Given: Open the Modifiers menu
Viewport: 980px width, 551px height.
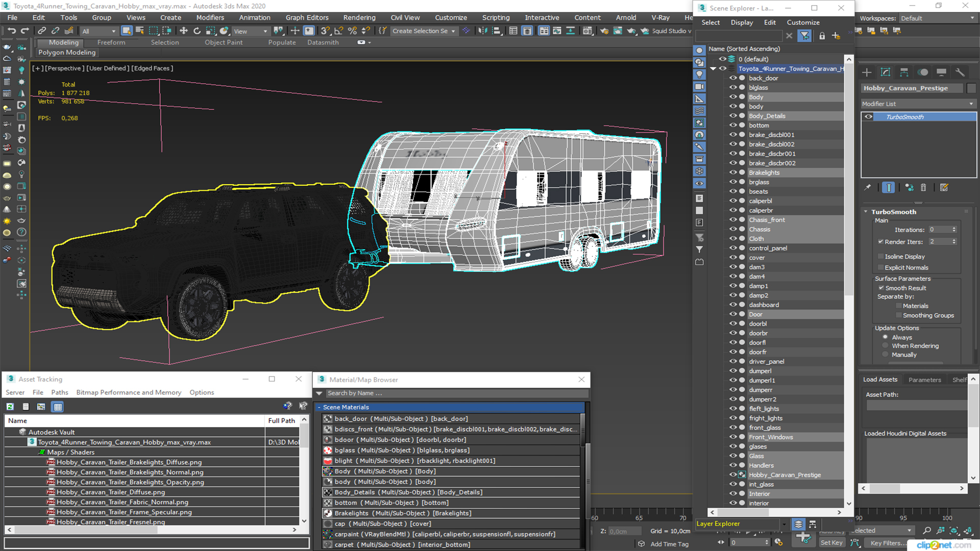Looking at the screenshot, I should point(210,17).
